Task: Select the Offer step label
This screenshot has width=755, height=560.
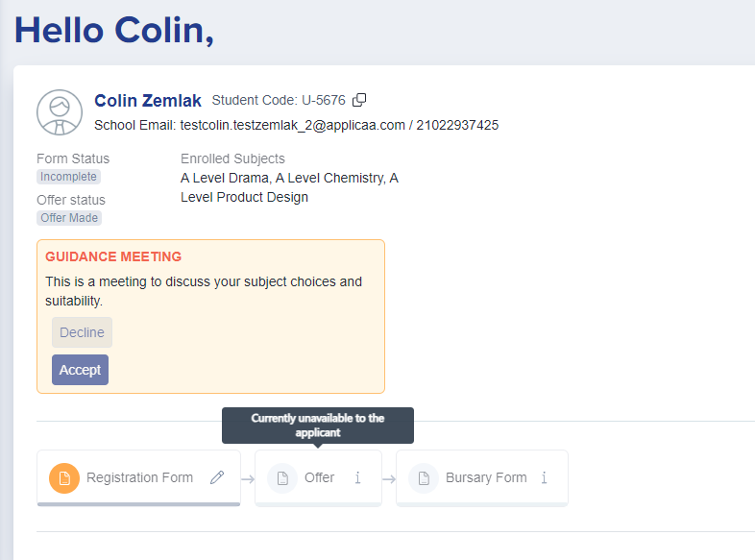Action: (x=319, y=477)
